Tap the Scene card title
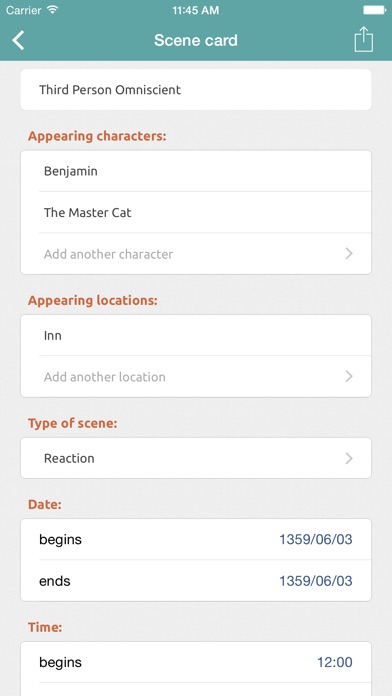 pyautogui.click(x=196, y=40)
